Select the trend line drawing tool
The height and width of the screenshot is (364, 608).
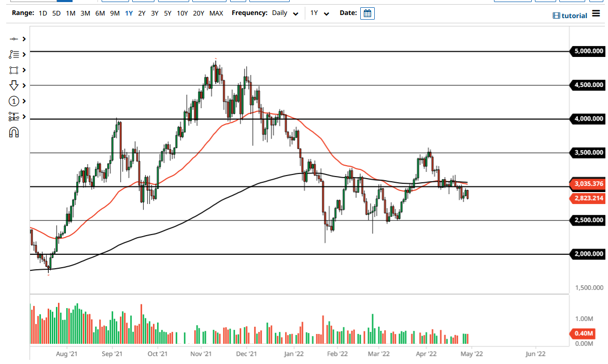14,38
